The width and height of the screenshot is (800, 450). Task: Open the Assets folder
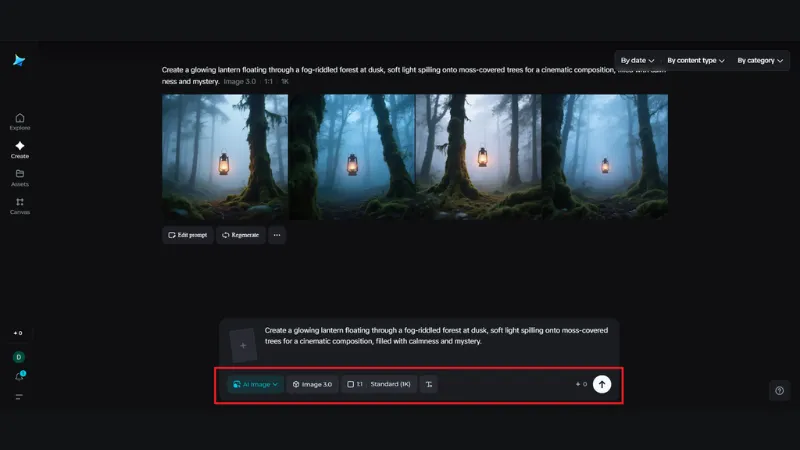[20, 177]
